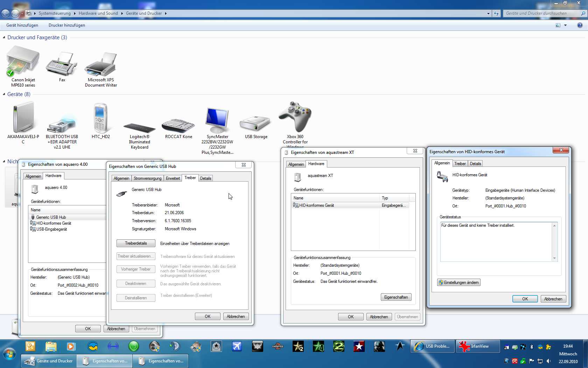Select the Fax device icon
Screen dimensions: 588x368
(62, 67)
